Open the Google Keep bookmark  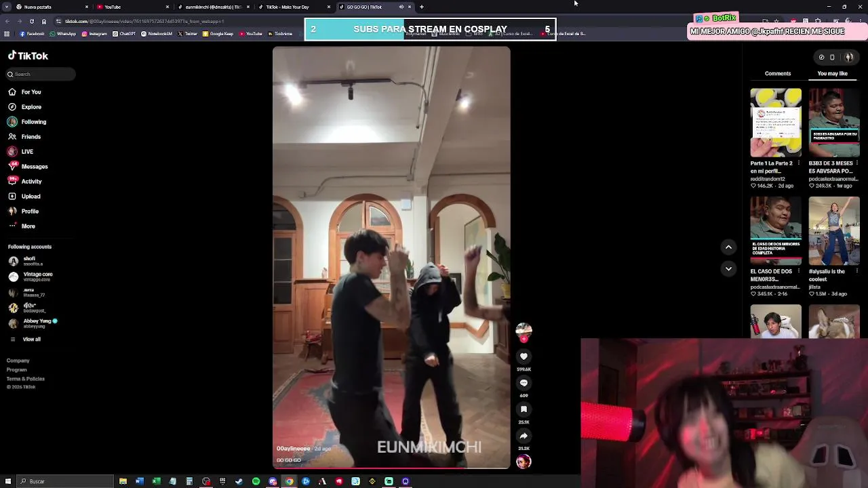coord(218,34)
